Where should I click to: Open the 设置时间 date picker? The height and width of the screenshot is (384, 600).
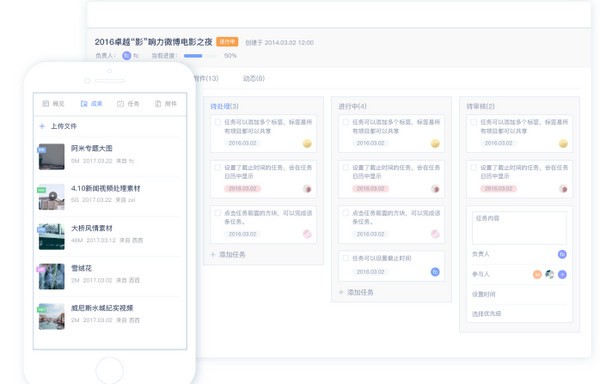(519, 294)
